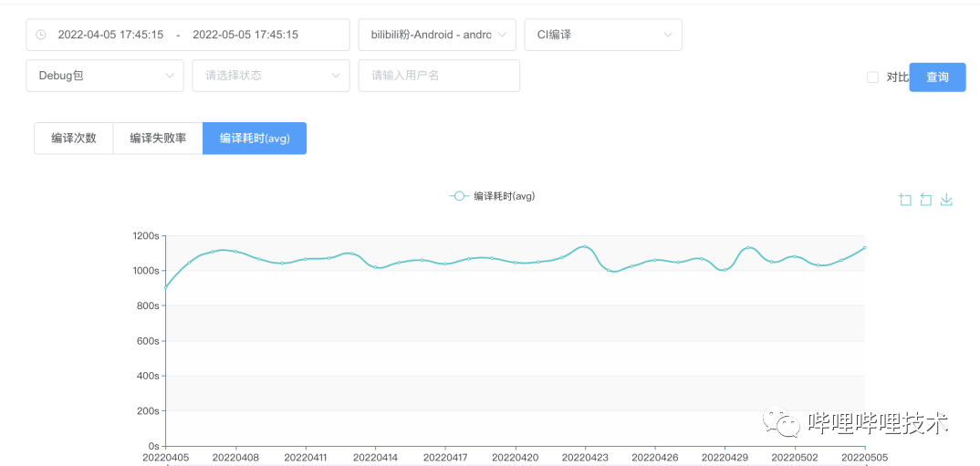Viewport: 980px width, 466px height.
Task: Open the Debug包 package type dropdown
Action: tap(105, 76)
